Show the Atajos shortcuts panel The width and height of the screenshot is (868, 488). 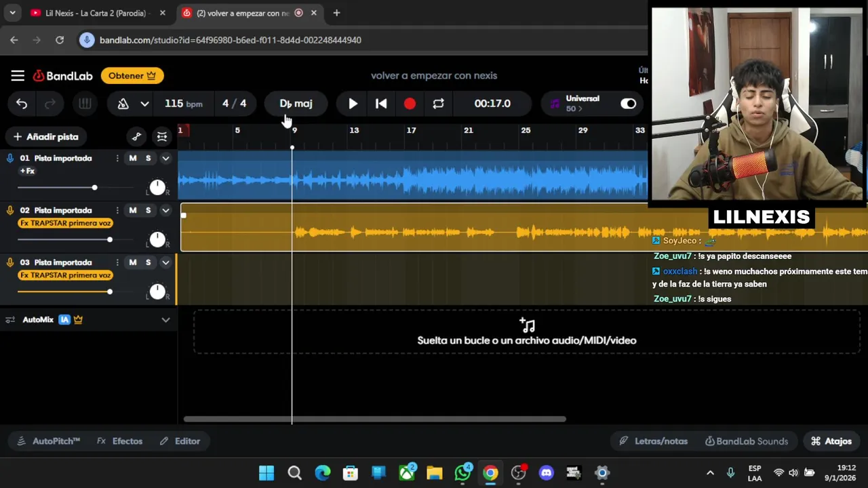(831, 441)
